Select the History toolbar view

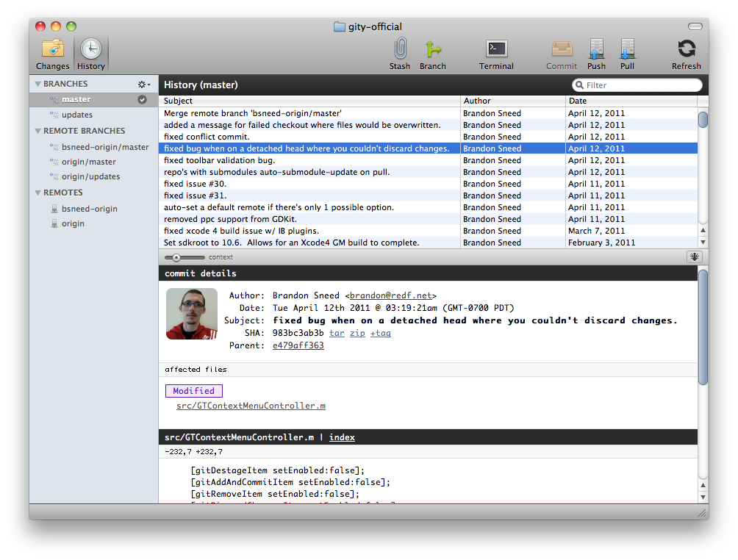point(90,53)
